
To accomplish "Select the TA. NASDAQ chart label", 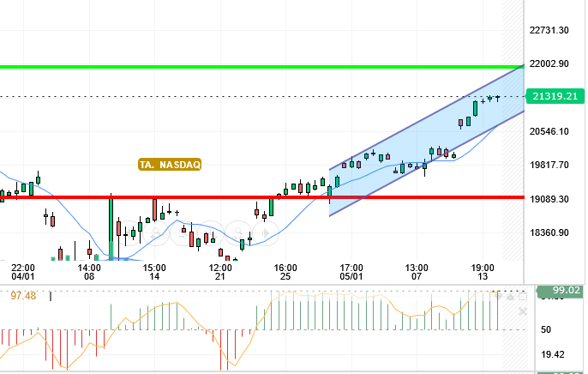I will point(170,165).
